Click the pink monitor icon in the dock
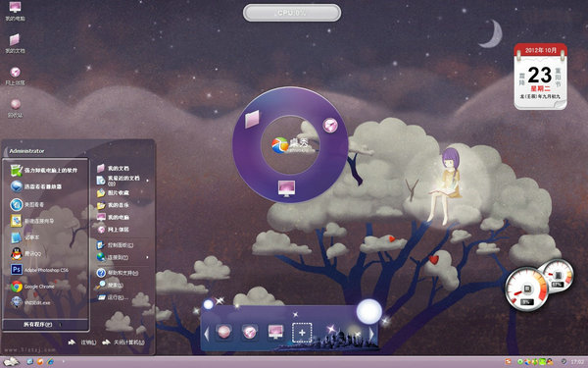588x368 pixels. click(275, 332)
